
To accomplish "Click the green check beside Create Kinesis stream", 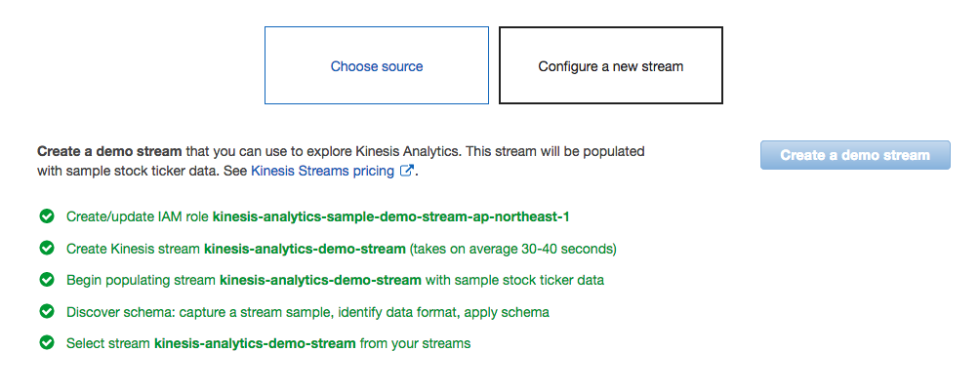I will click(x=45, y=248).
